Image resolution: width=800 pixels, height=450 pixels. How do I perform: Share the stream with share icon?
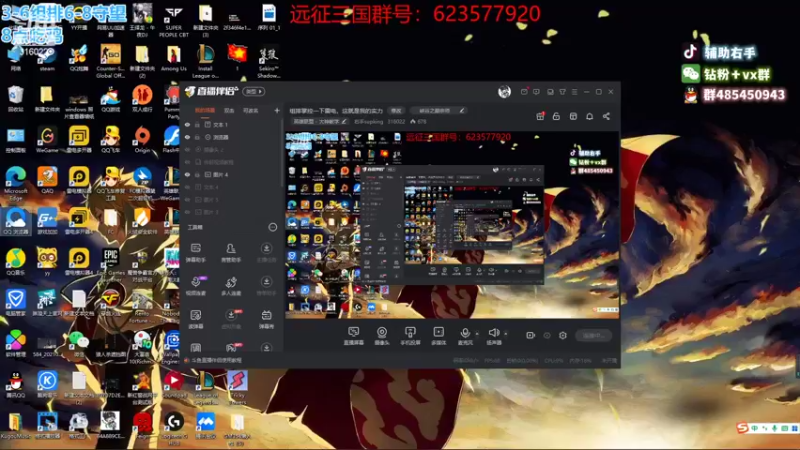tap(607, 116)
